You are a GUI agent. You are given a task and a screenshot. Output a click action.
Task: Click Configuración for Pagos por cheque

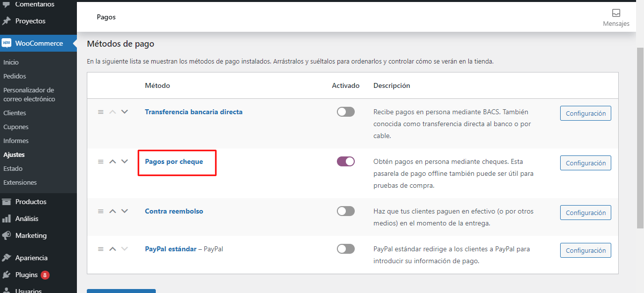pyautogui.click(x=585, y=163)
